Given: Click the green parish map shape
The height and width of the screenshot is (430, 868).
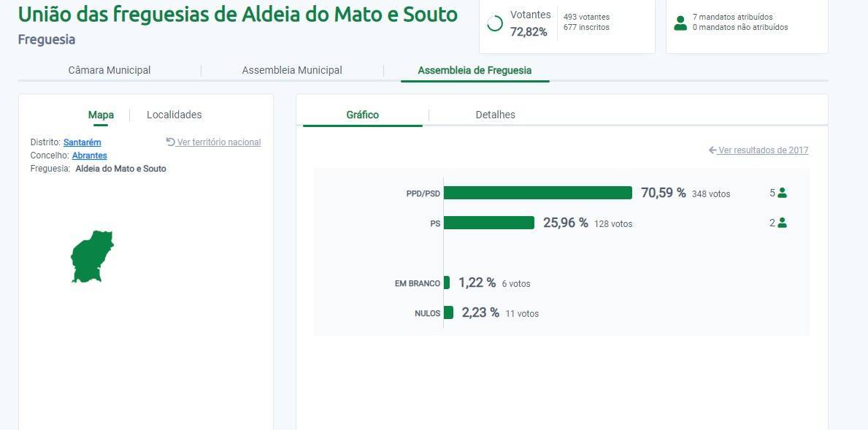Looking at the screenshot, I should [x=91, y=256].
